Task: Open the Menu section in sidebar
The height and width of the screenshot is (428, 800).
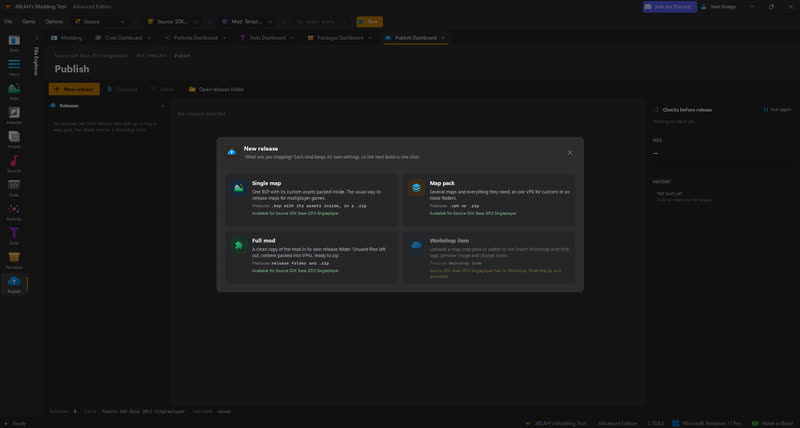Action: point(14,67)
